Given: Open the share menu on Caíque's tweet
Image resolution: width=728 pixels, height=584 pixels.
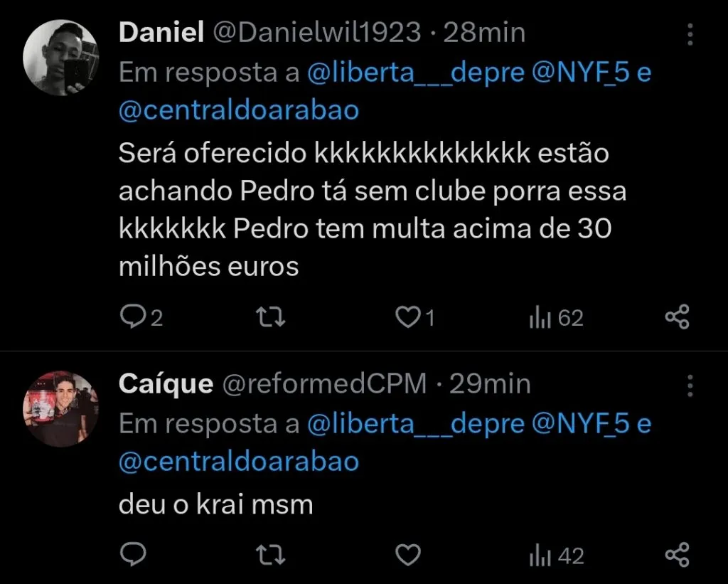Looking at the screenshot, I should (x=676, y=553).
